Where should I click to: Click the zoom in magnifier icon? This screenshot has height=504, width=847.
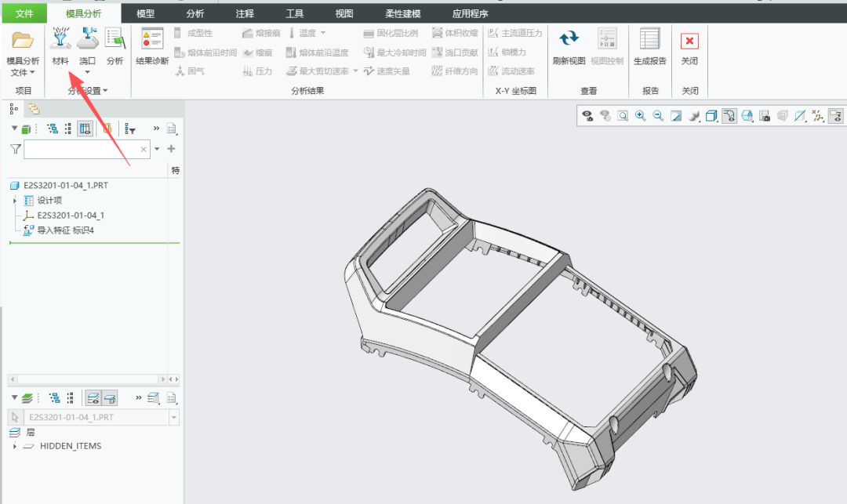641,115
